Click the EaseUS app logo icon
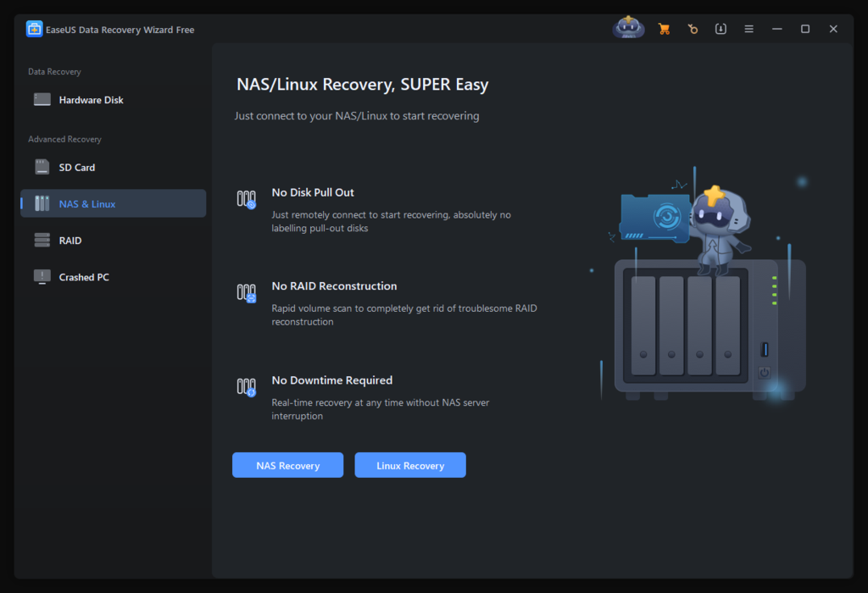The height and width of the screenshot is (593, 868). [34, 30]
